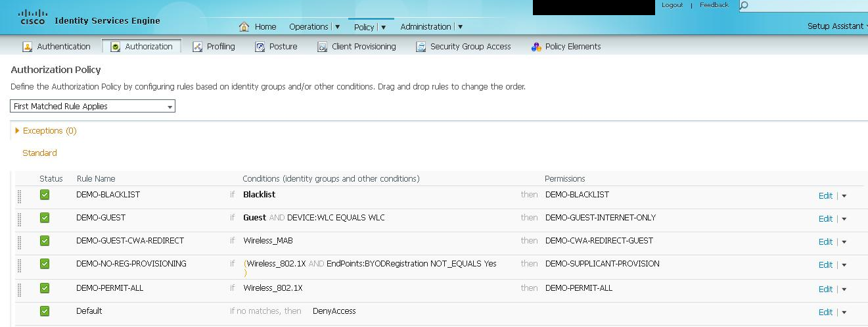868x327 pixels.
Task: Click the Policy Elements icon
Action: (536, 47)
